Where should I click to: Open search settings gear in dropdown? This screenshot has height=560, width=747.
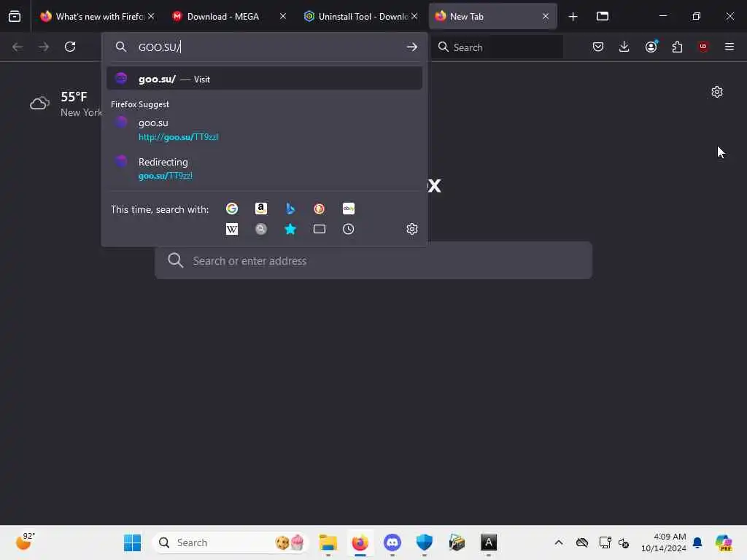(x=412, y=229)
